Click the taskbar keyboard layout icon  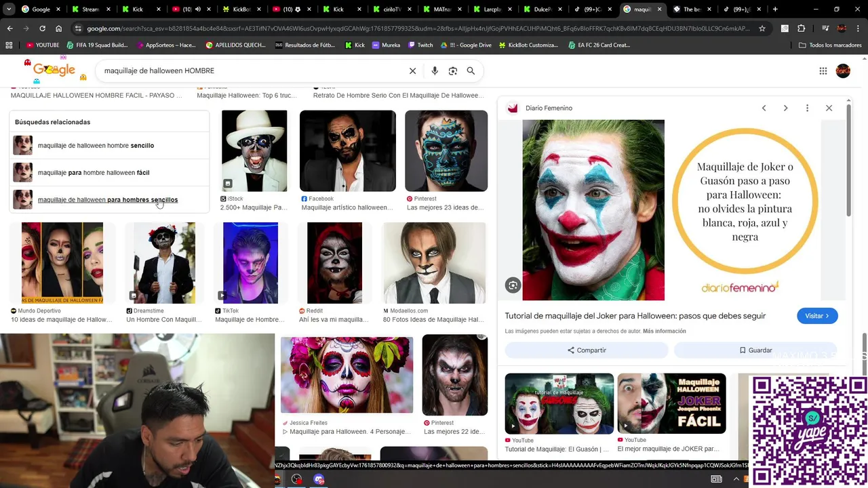point(716,479)
